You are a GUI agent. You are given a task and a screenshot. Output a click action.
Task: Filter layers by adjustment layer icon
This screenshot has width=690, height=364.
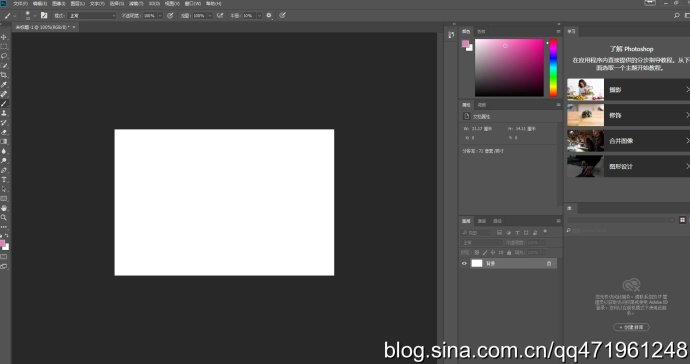[509, 232]
